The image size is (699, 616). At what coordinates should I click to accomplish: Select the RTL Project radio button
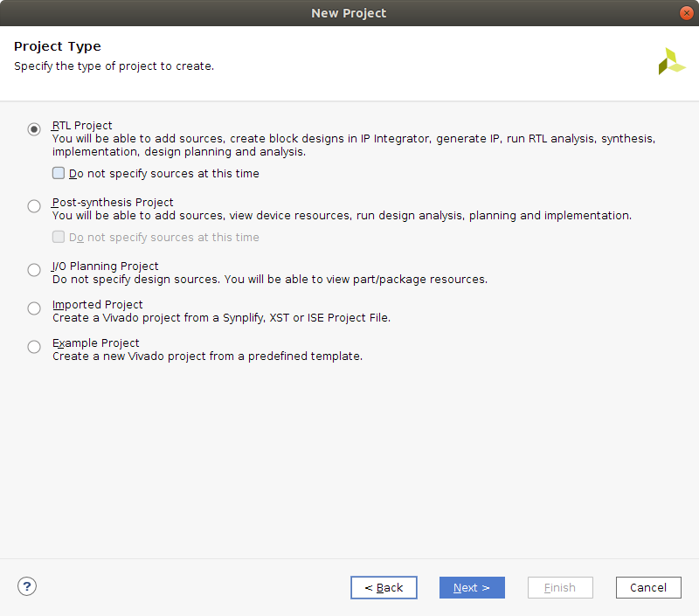coord(34,129)
